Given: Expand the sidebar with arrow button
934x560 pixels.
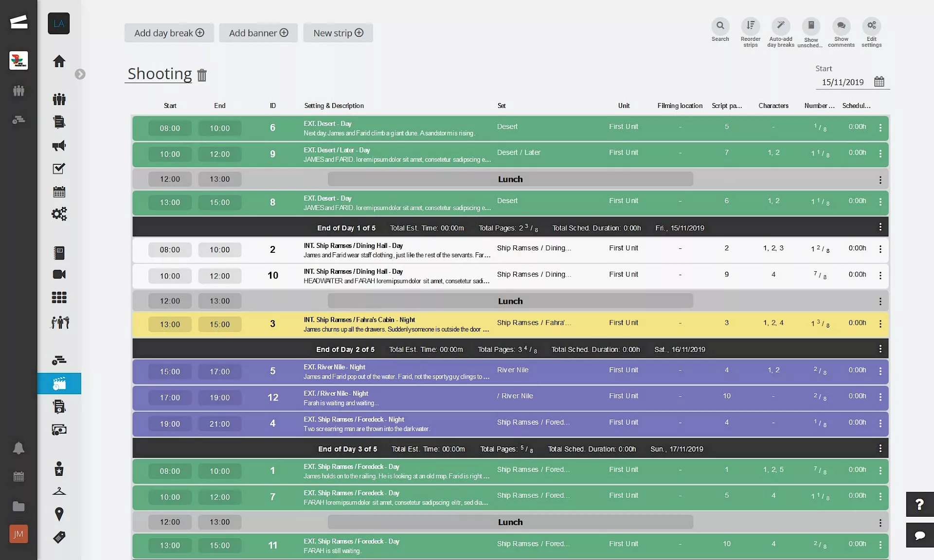Looking at the screenshot, I should point(80,74).
